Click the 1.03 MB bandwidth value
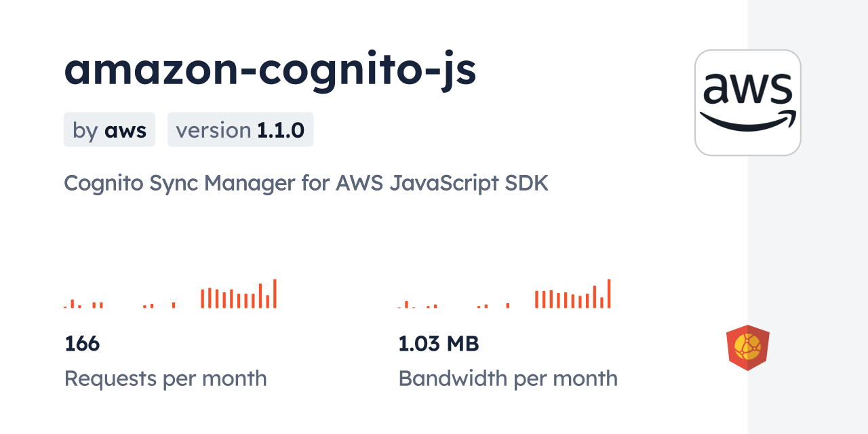Image resolution: width=868 pixels, height=434 pixels. click(x=438, y=344)
